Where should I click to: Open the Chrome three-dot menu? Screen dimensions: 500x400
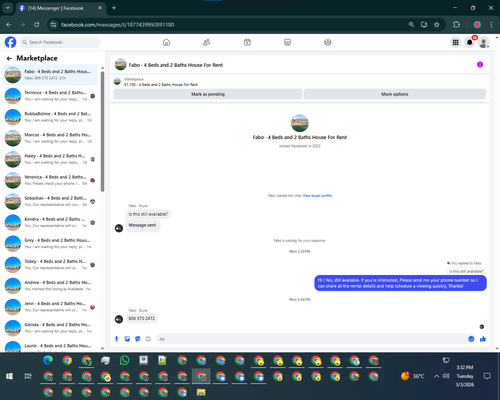[491, 25]
